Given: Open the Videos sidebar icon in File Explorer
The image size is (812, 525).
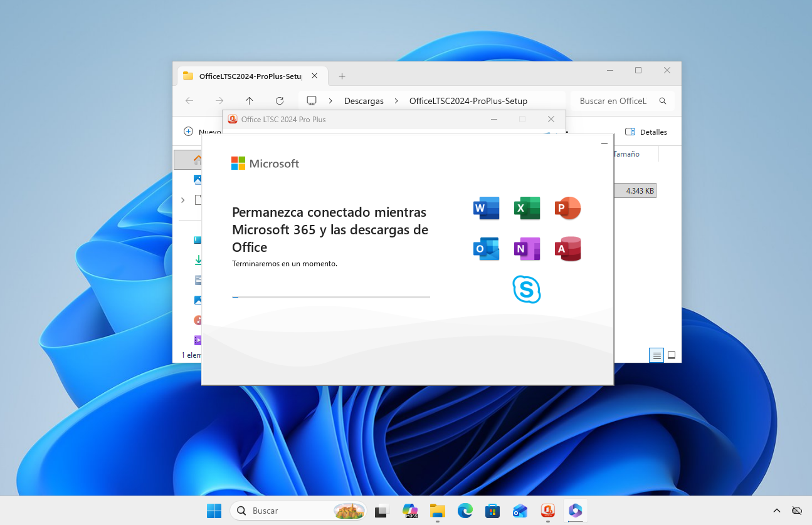Looking at the screenshot, I should coord(198,340).
